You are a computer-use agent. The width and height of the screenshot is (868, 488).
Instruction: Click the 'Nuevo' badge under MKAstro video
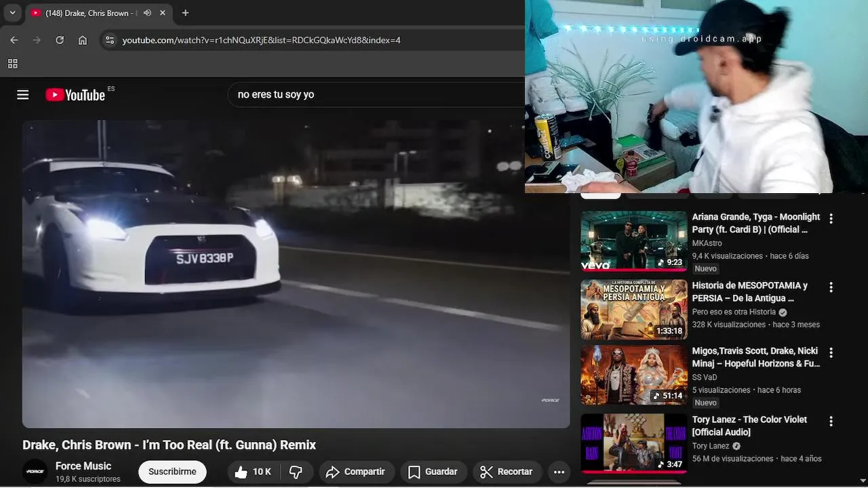pyautogui.click(x=705, y=269)
